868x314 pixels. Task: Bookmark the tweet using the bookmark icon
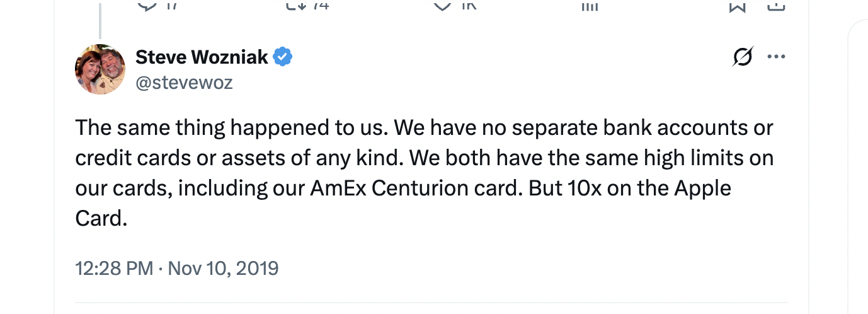[x=738, y=5]
